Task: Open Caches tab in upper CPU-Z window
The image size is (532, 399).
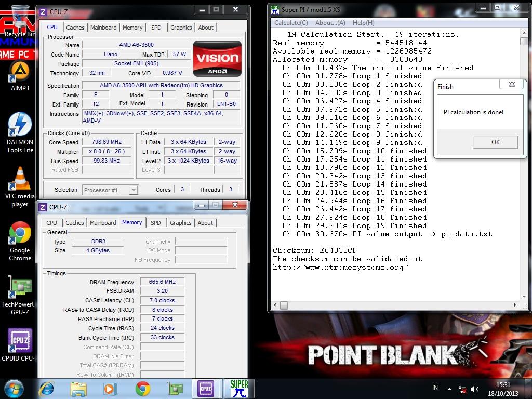Action: click(x=75, y=28)
